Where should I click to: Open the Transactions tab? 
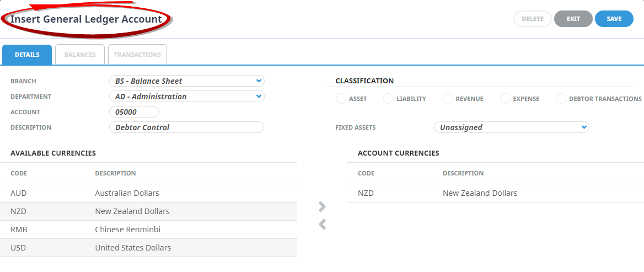point(137,55)
